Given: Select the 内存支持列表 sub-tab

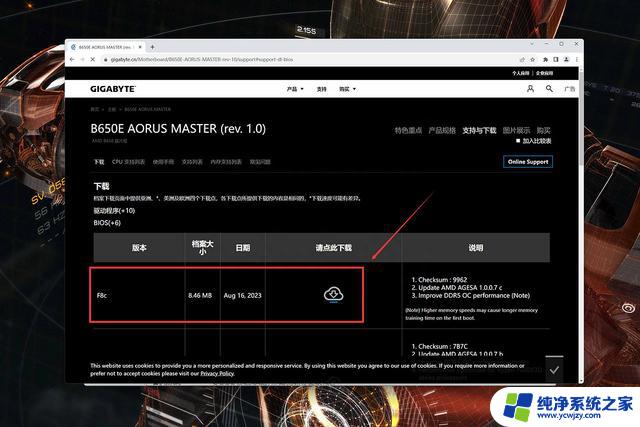Looking at the screenshot, I should click(226, 162).
